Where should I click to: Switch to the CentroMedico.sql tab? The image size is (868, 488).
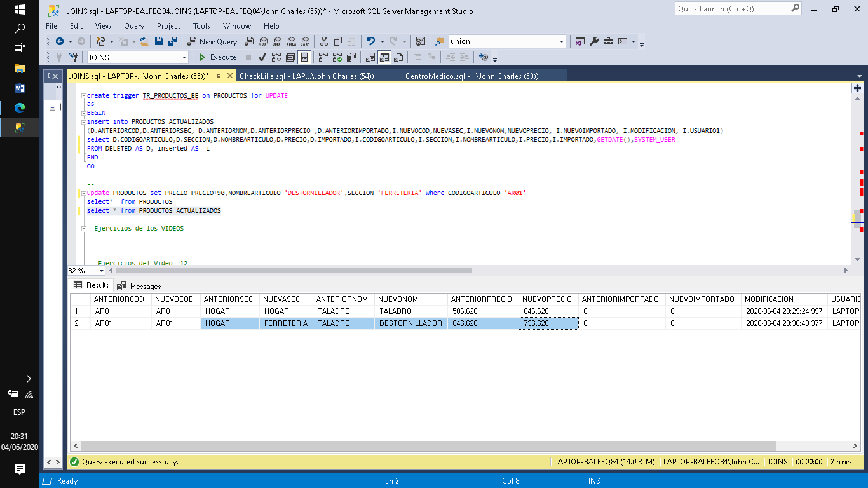point(472,76)
